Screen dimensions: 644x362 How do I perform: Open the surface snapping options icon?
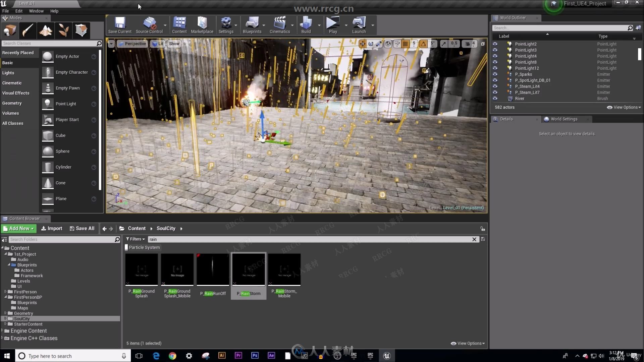(397, 44)
